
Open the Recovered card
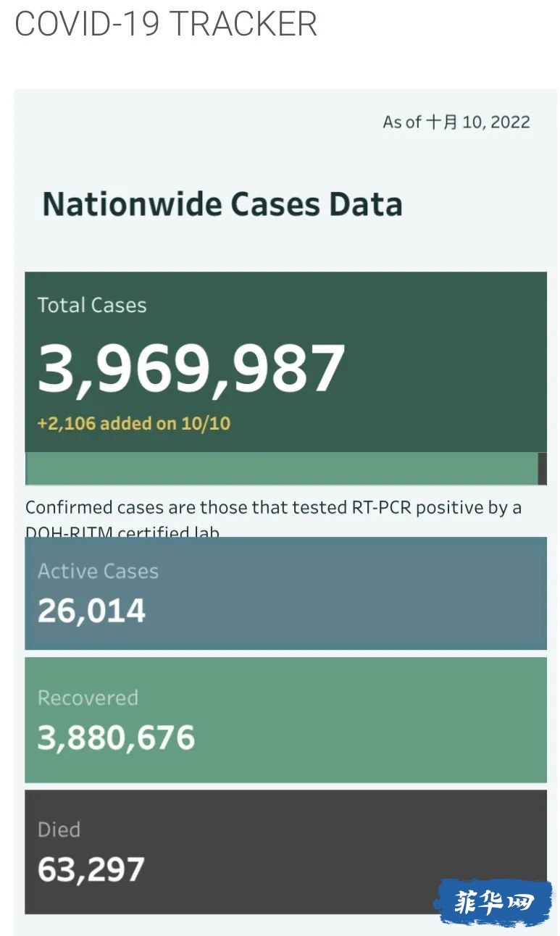click(x=285, y=720)
